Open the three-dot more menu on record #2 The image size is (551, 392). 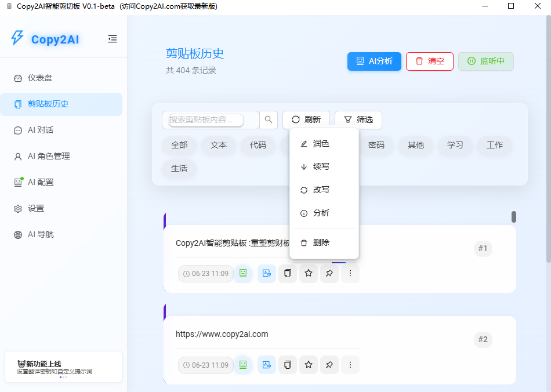point(350,365)
